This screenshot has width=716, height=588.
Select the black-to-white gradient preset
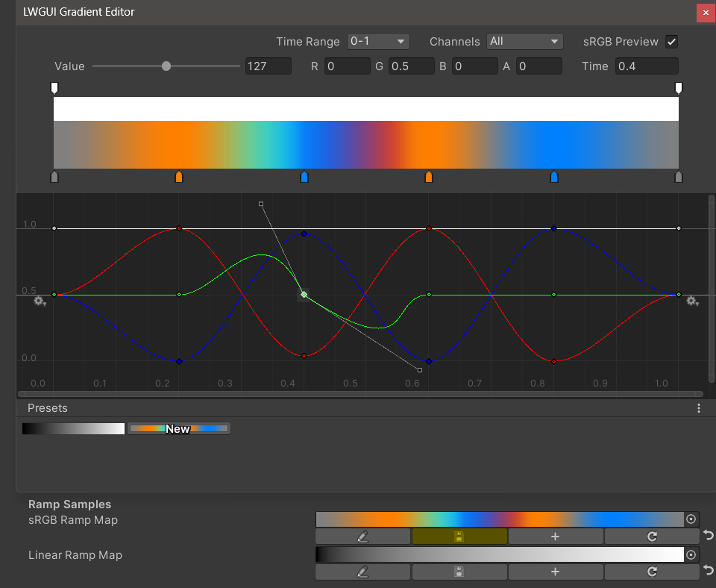coord(73,428)
